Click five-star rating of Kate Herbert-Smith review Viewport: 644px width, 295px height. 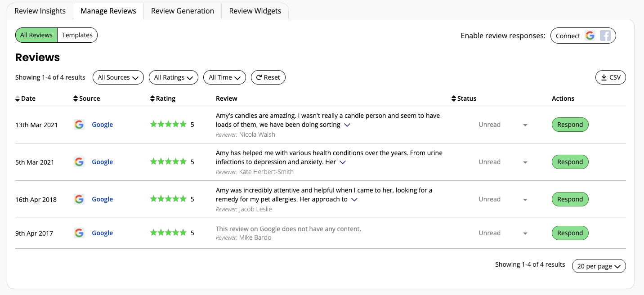coord(168,162)
